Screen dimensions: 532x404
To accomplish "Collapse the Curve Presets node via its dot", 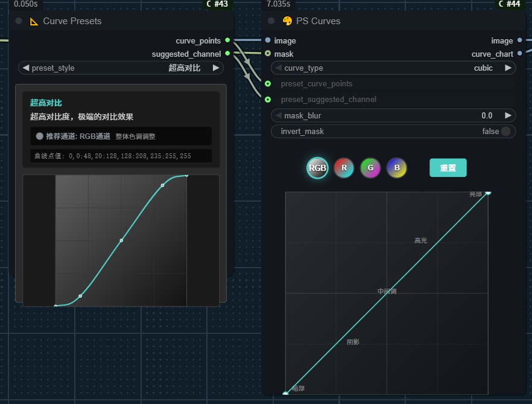I will tap(19, 21).
